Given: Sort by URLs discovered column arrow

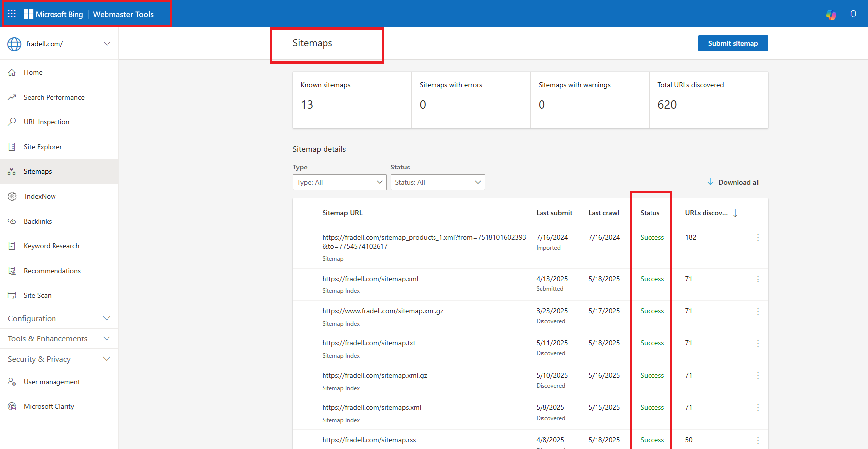Looking at the screenshot, I should [x=736, y=213].
